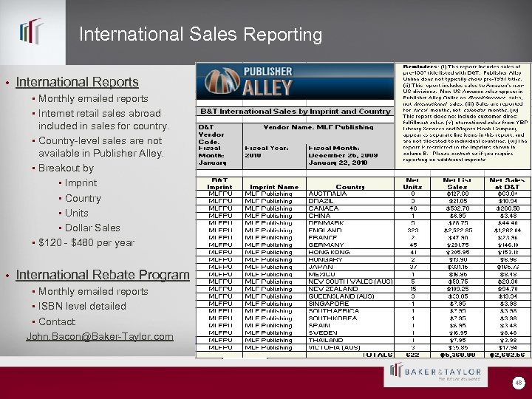532x399 pixels.
Task: Click the slide number 48 badge
Action: click(x=518, y=383)
